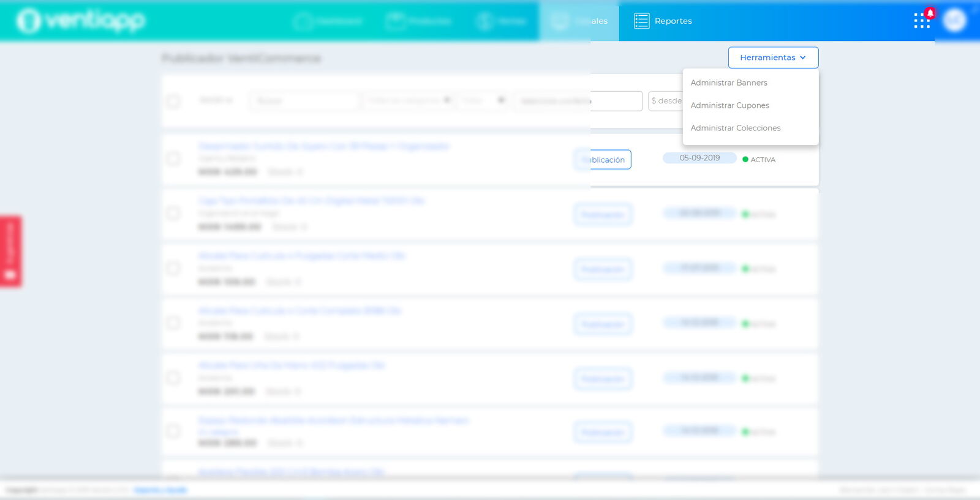
Task: Click the Publicación button in the 05-09-2019 row
Action: 603,160
